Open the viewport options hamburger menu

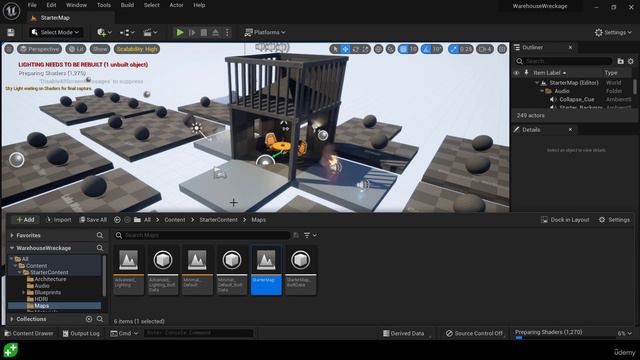click(x=9, y=49)
